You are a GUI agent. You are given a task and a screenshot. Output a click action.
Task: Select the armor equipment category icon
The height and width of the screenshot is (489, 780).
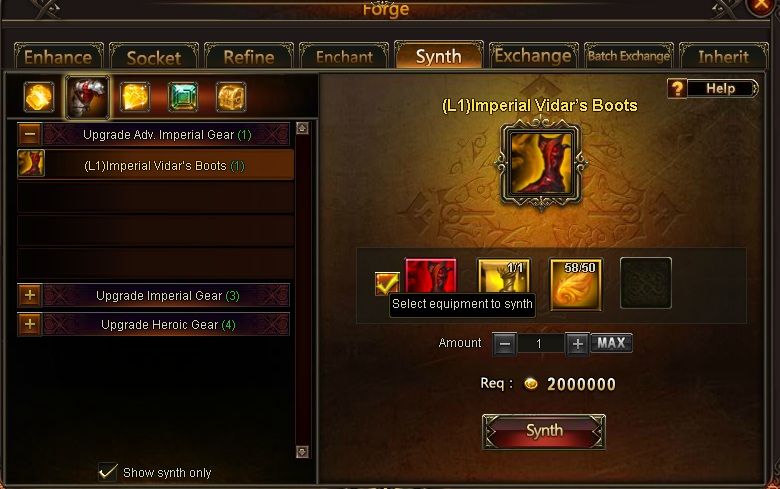point(87,97)
